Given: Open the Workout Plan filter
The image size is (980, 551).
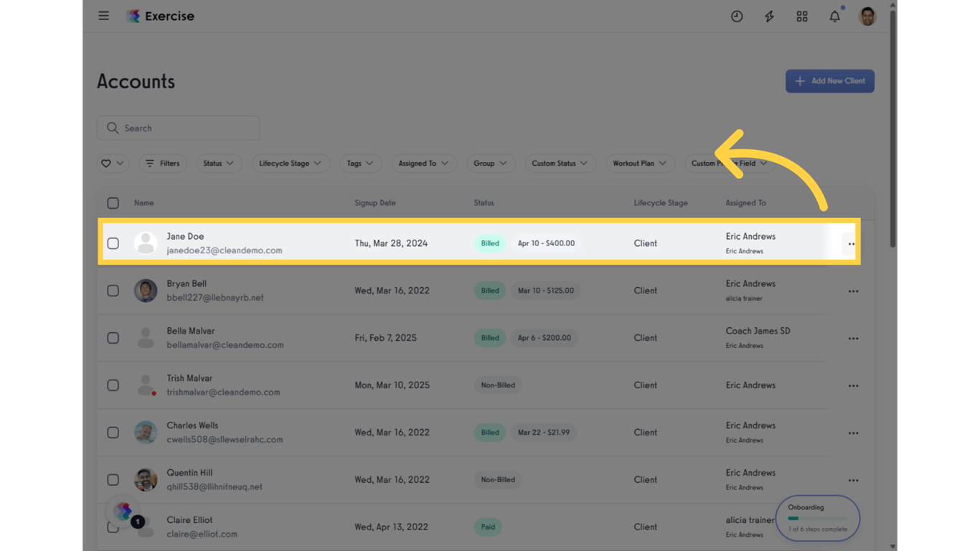Looking at the screenshot, I should [640, 163].
